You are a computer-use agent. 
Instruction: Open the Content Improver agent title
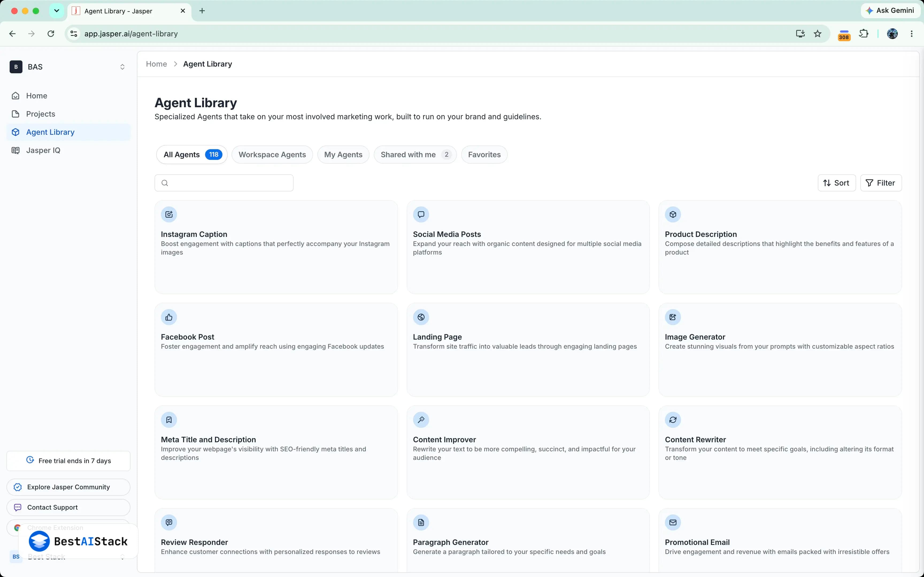[444, 440]
